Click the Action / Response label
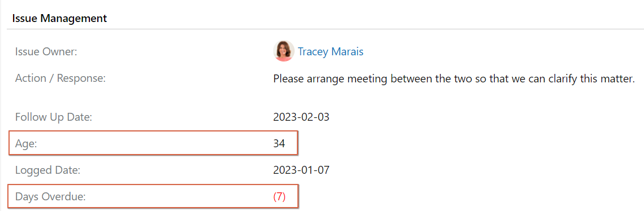This screenshot has height=211, width=644. (x=60, y=78)
